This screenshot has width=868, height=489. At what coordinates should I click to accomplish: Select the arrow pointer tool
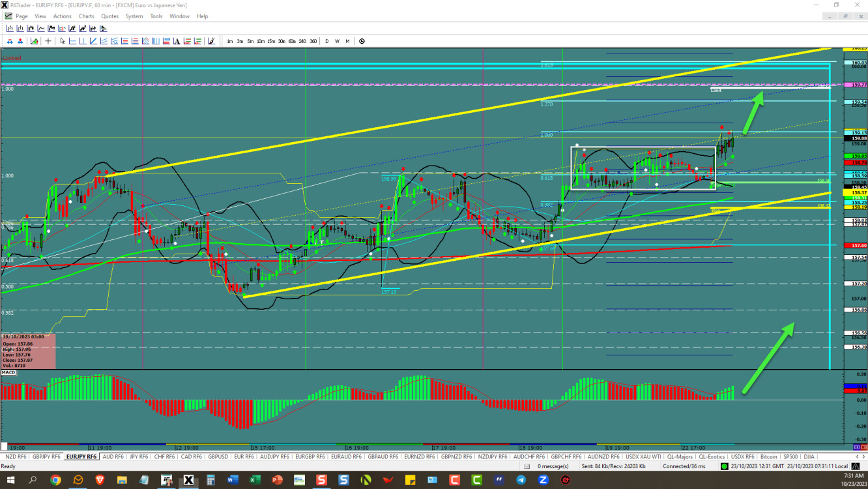pyautogui.click(x=63, y=41)
